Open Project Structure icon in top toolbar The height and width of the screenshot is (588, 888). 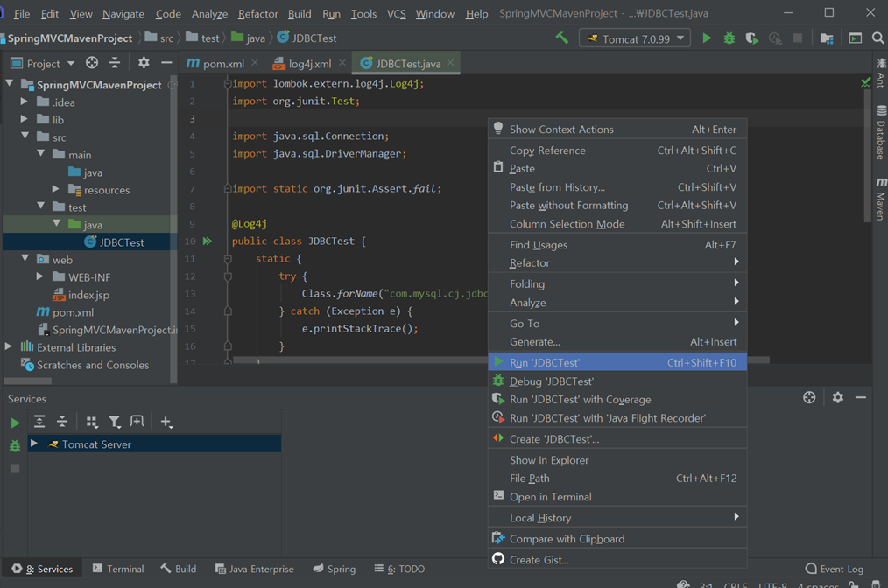click(x=827, y=38)
